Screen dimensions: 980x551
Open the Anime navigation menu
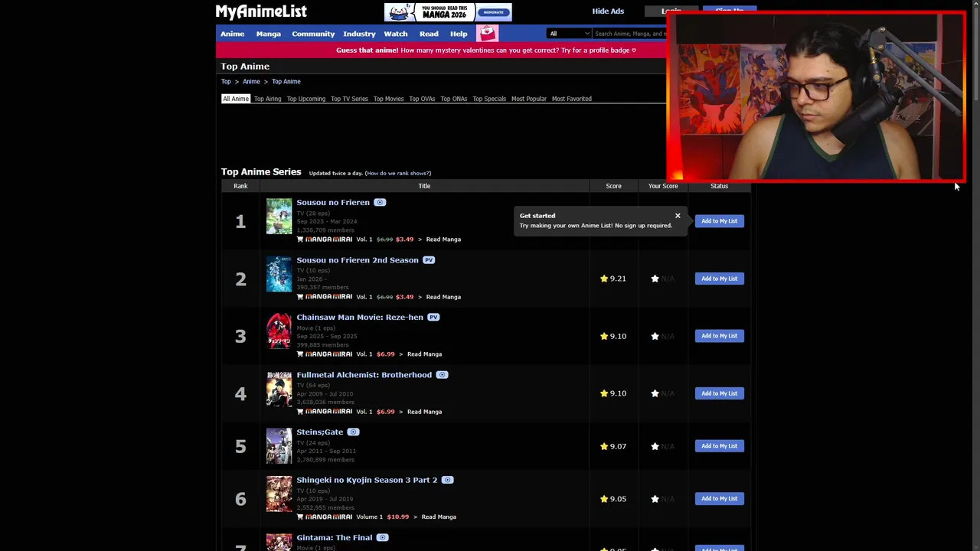click(233, 34)
